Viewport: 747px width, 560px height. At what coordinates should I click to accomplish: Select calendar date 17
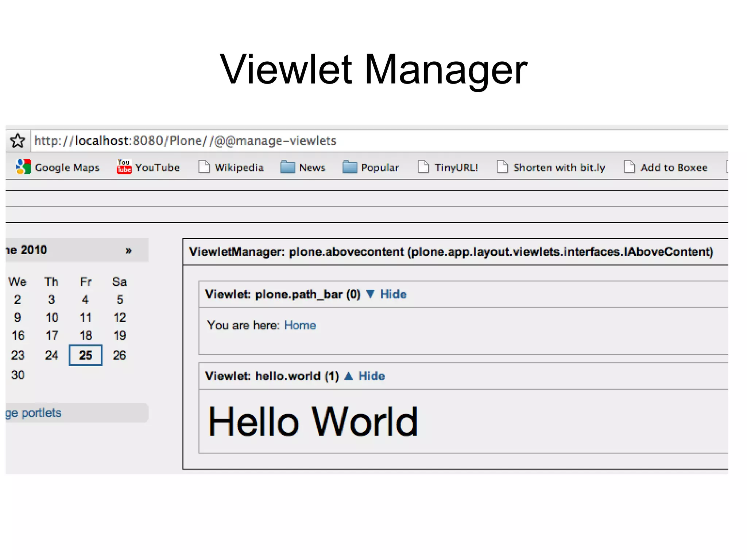pos(52,335)
